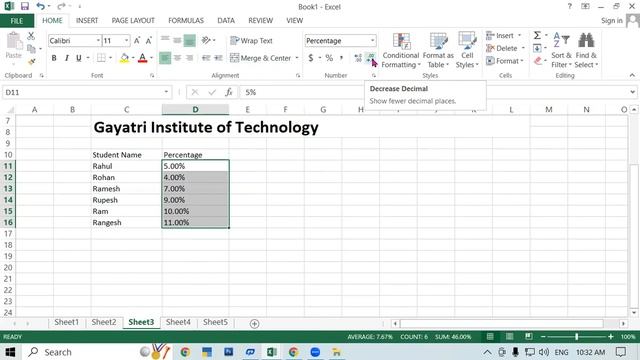Apply Percent Style format
Screen dimensions: 640x360
click(329, 58)
